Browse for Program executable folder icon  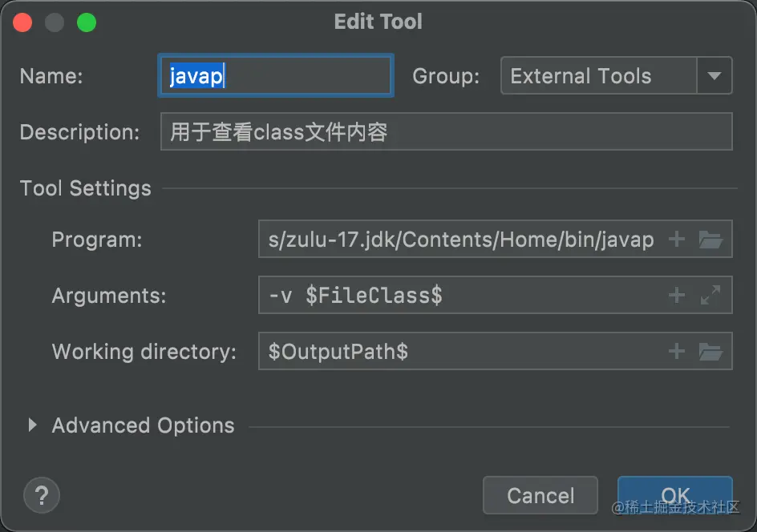pos(710,239)
